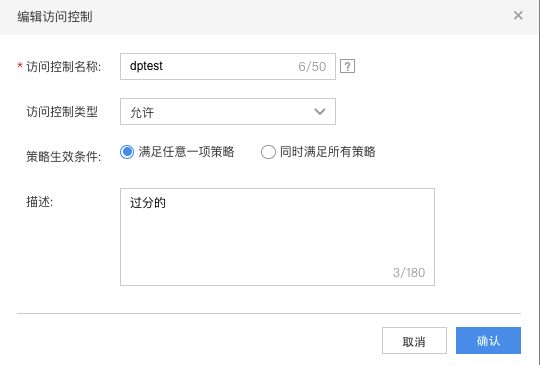The height and width of the screenshot is (365, 540).
Task: Click the 访问控制名称 field label
Action: point(64,66)
